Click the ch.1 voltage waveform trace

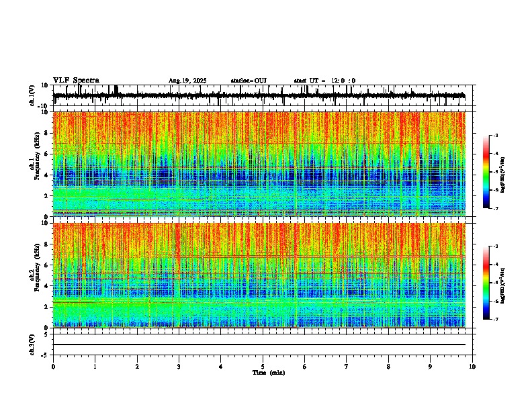(x=259, y=96)
